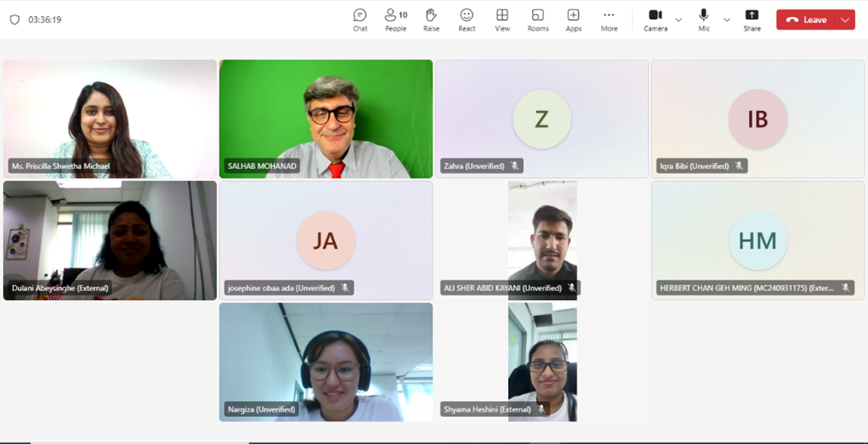The width and height of the screenshot is (868, 444).
Task: Click the Z avatar for Zahra
Action: (x=542, y=119)
